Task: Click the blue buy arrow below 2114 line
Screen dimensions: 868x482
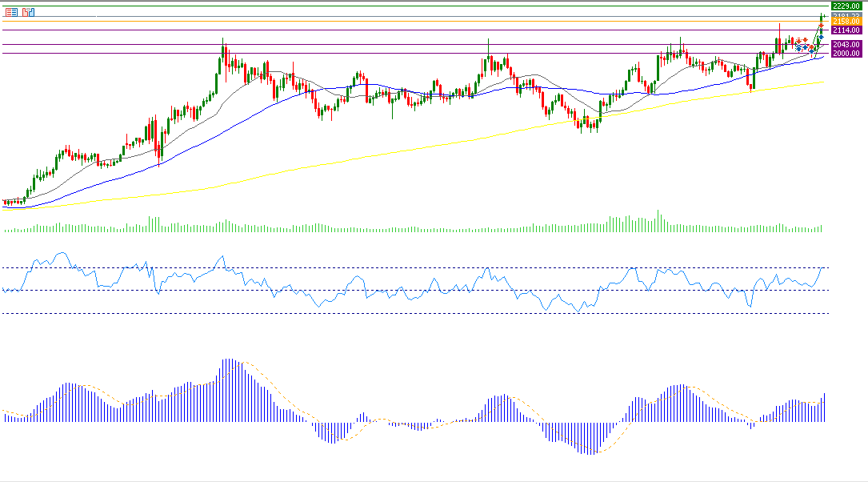Action: 820,37
